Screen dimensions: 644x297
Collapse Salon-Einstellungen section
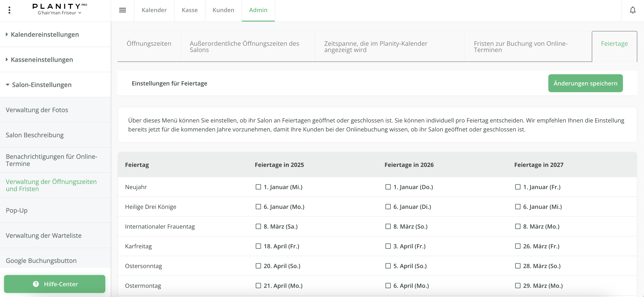tap(41, 85)
